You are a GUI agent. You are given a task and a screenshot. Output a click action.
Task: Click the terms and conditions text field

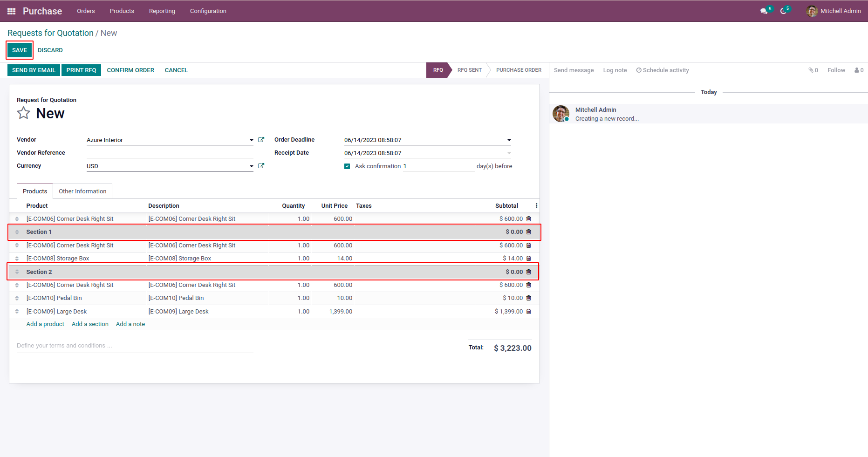[135, 346]
